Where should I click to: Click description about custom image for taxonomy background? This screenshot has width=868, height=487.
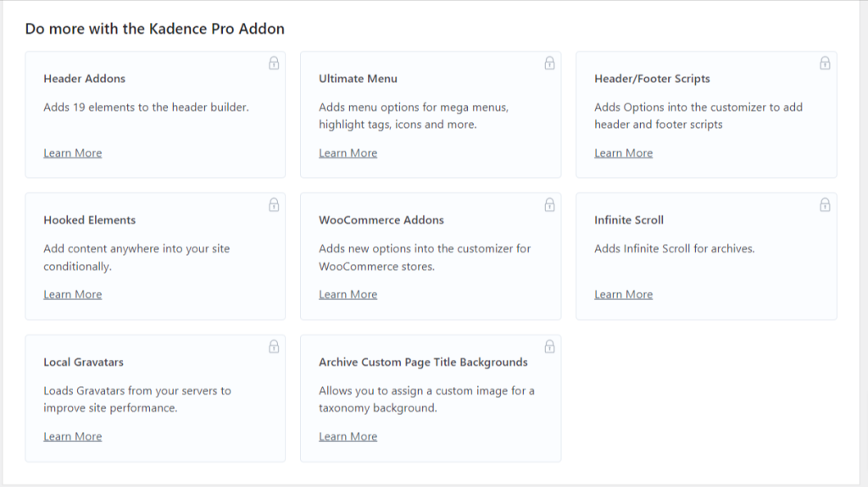426,399
